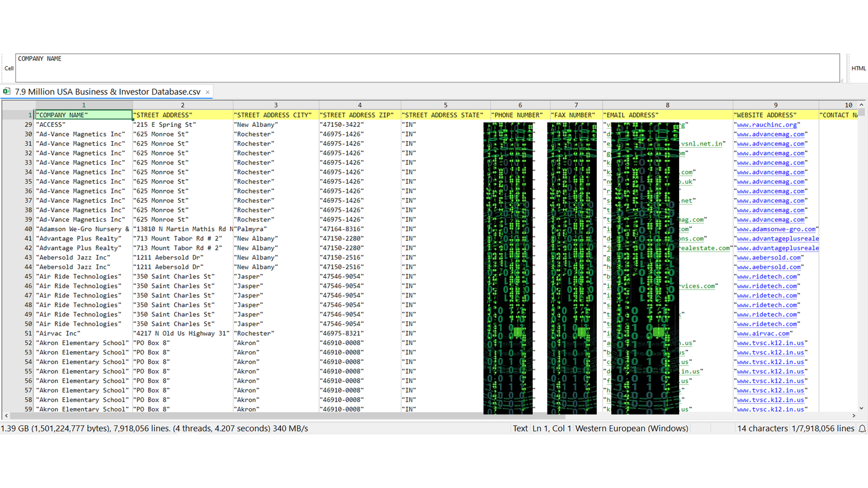Click the "Adamson We-Gro Nursery &" cell
The height and width of the screenshot is (488, 868).
pos(84,229)
